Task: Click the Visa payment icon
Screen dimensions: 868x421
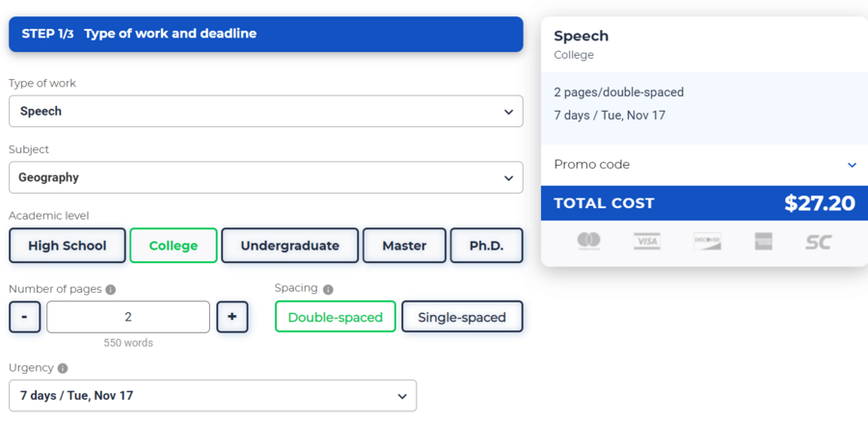Action: (646, 241)
